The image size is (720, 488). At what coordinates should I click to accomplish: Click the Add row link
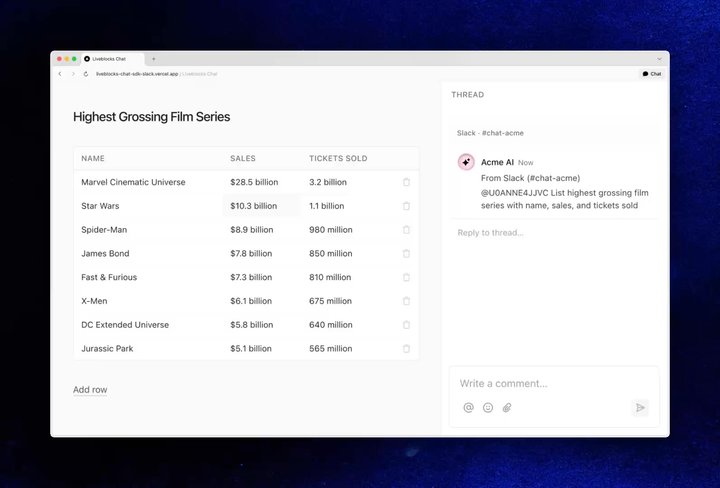click(90, 390)
